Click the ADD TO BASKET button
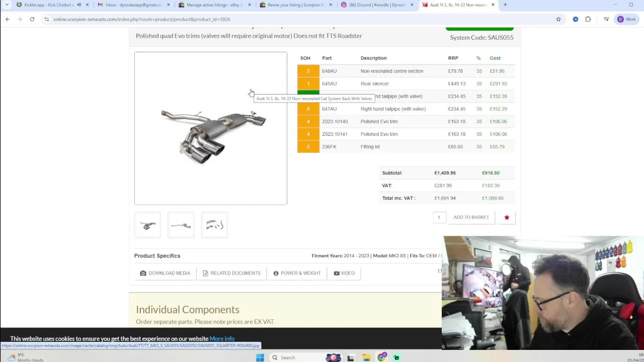Viewport: 644px width, 362px height. [471, 217]
